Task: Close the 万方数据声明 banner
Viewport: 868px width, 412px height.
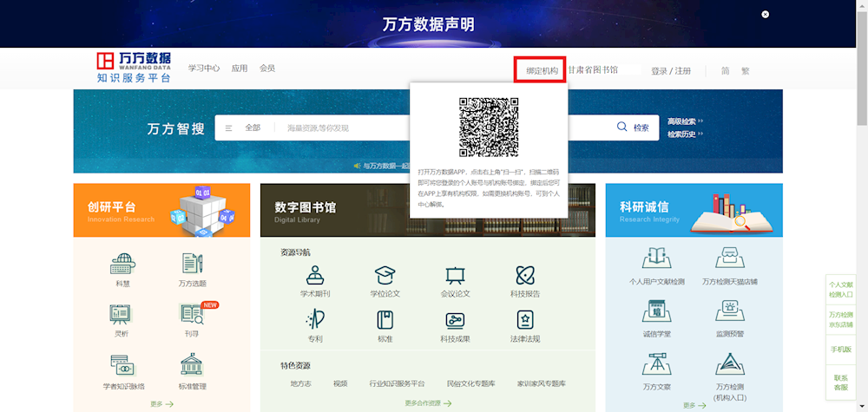Action: click(765, 15)
